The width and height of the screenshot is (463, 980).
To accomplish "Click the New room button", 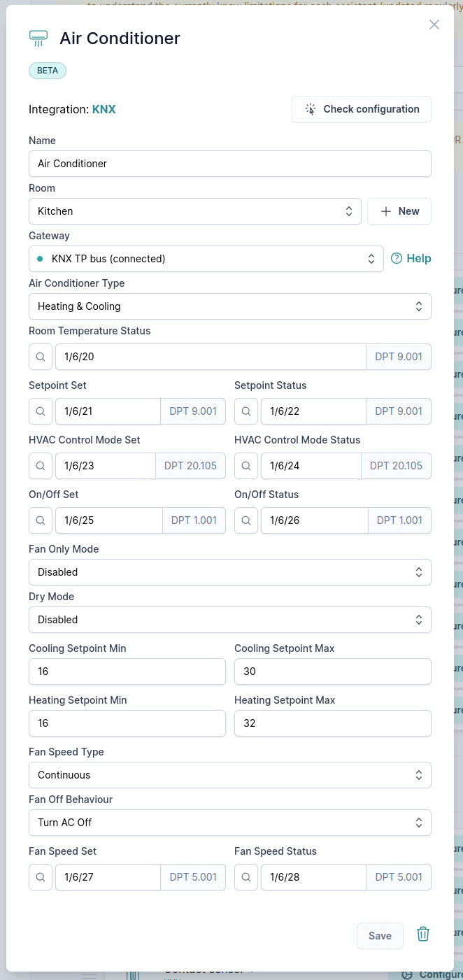I will pyautogui.click(x=399, y=211).
